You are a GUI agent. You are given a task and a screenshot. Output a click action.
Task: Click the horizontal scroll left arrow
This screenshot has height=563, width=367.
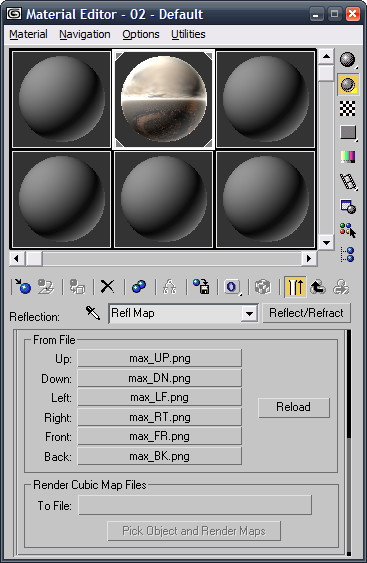point(17,259)
